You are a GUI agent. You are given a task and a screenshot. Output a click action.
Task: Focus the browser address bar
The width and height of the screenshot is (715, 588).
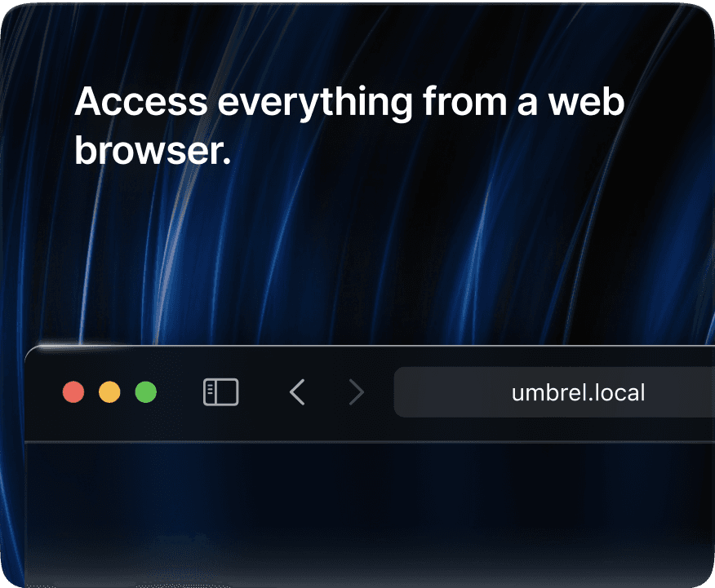[554, 392]
